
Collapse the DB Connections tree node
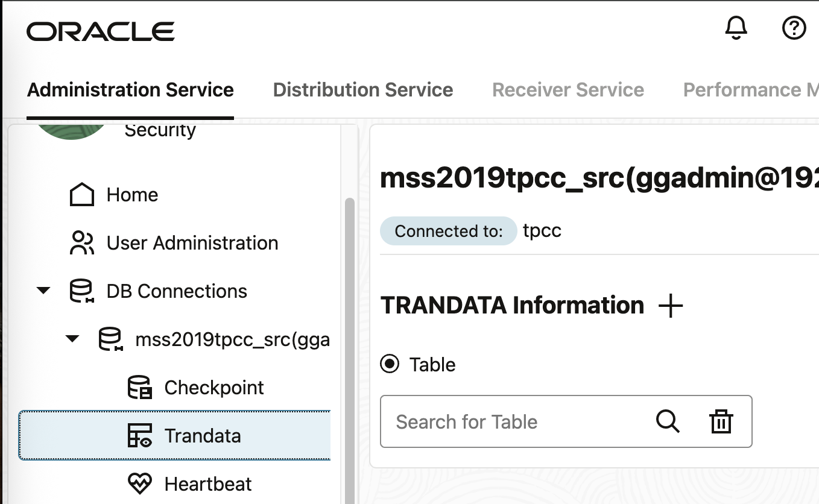pos(43,291)
